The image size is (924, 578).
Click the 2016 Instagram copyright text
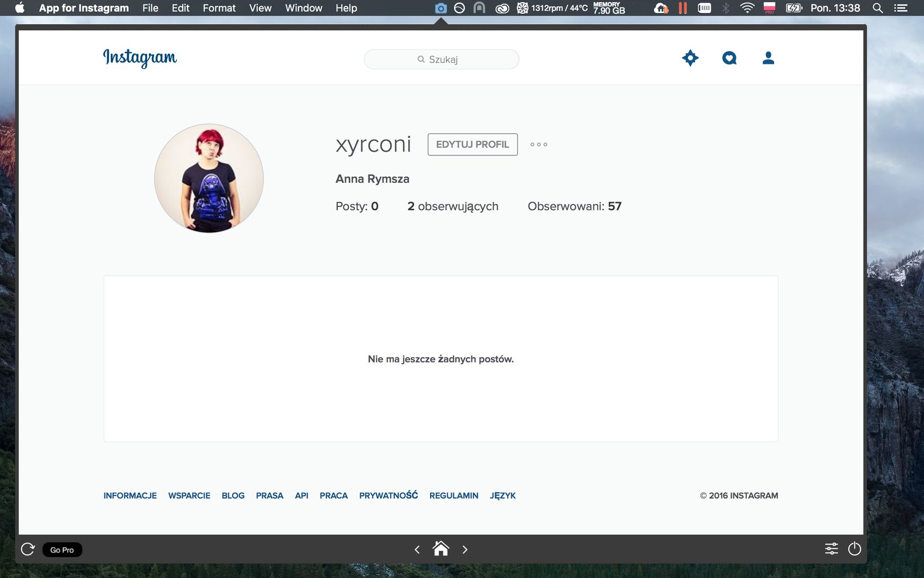(x=739, y=495)
